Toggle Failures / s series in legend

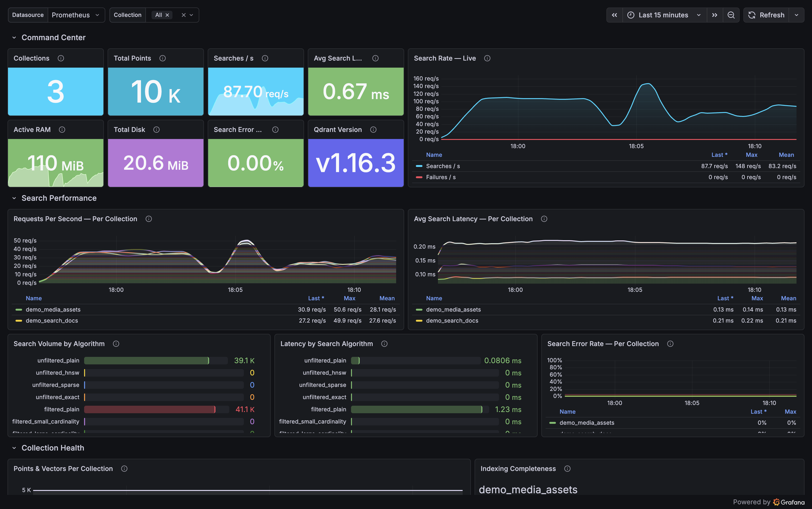point(441,177)
